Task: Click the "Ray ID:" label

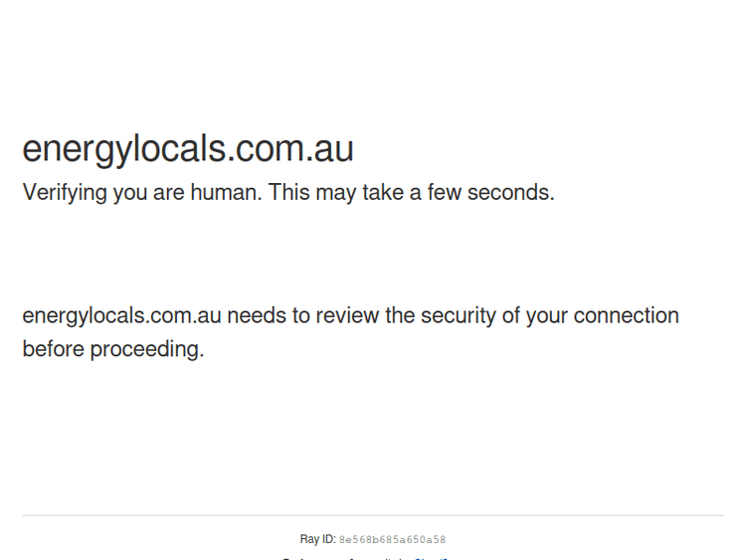Action: coord(317,539)
